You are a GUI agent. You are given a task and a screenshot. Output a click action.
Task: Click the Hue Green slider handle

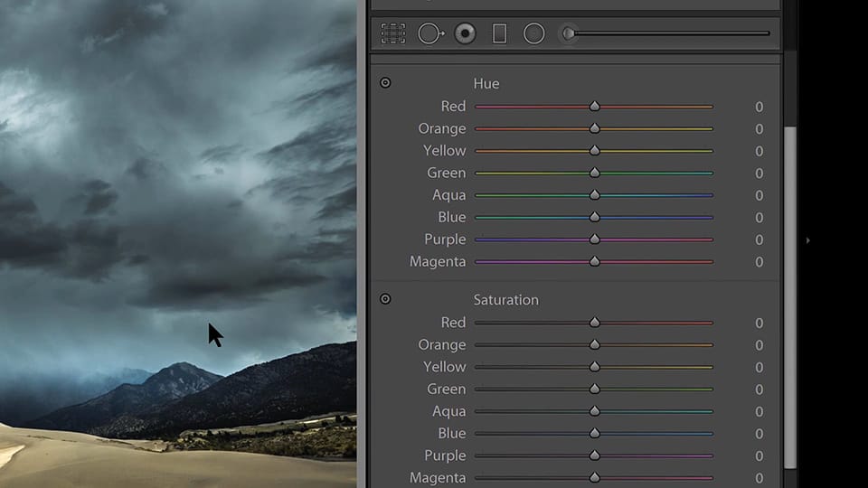[595, 172]
